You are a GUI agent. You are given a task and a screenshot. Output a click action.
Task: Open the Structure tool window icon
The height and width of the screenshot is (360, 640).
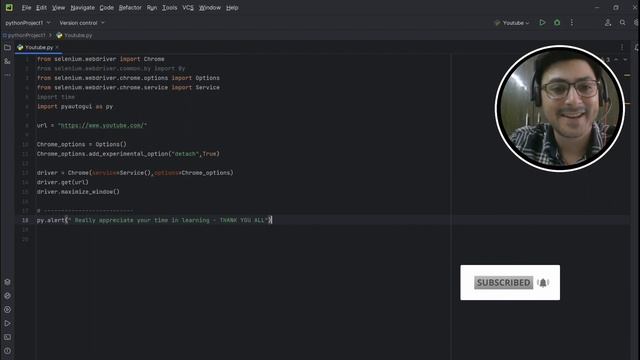point(7,61)
